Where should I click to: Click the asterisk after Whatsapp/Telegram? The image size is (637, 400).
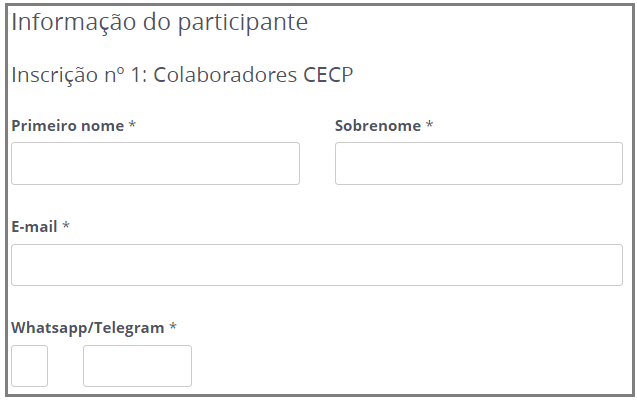[x=173, y=328]
